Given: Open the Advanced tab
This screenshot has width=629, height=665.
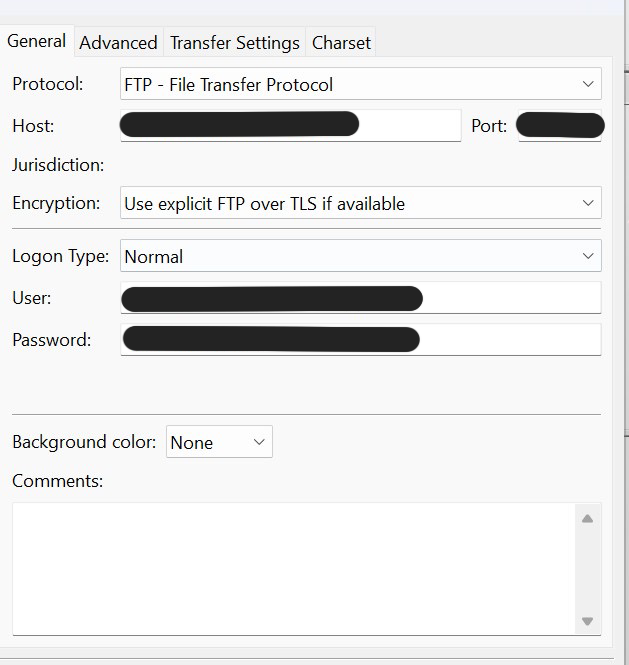Looking at the screenshot, I should coord(118,43).
